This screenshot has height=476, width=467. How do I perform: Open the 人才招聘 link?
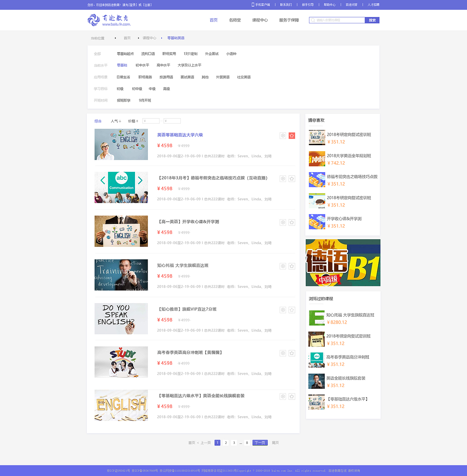(x=374, y=5)
